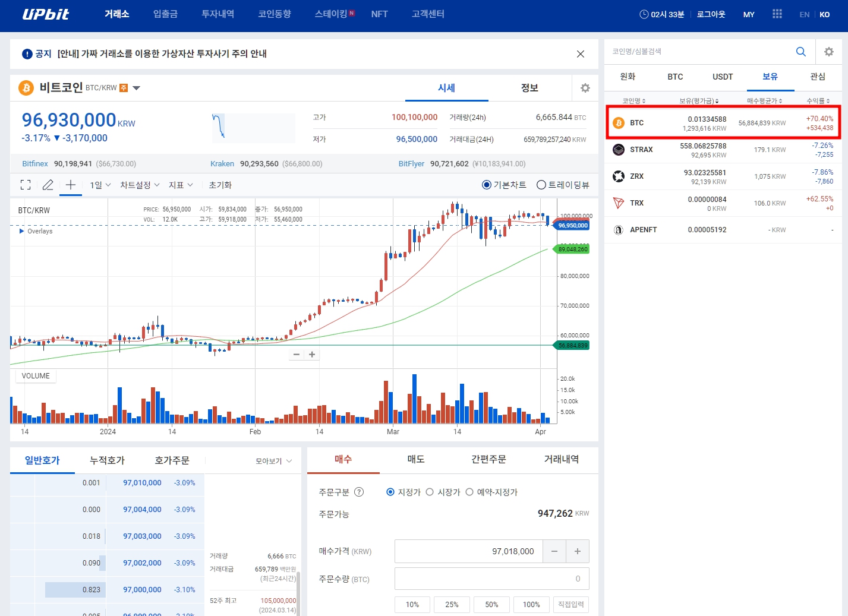The image size is (848, 616).
Task: Click APENFT coin icon
Action: 619,230
